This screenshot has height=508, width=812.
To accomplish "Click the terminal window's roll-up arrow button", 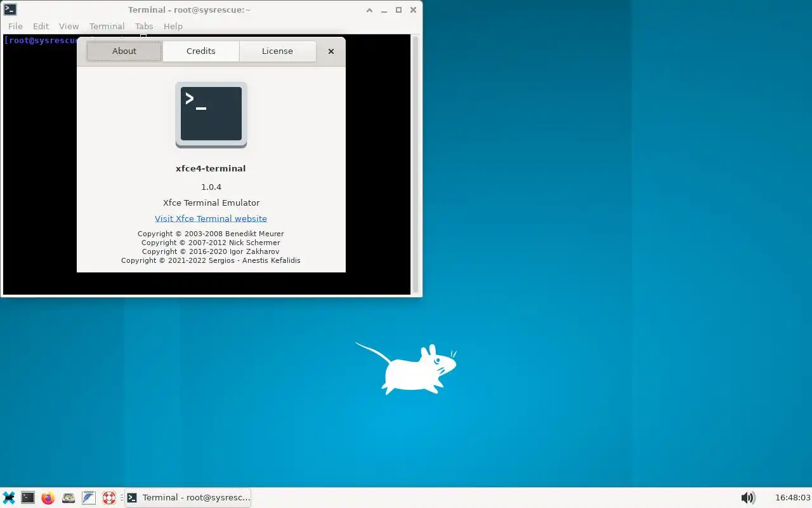I will [369, 10].
